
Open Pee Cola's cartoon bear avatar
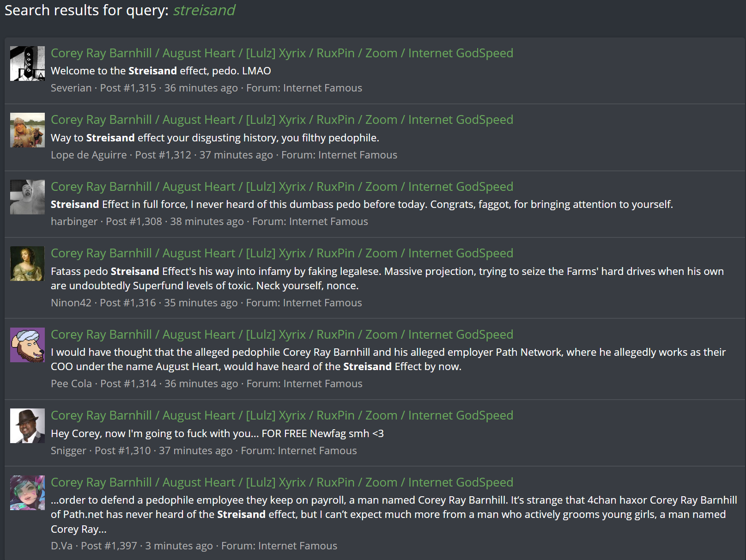(27, 345)
